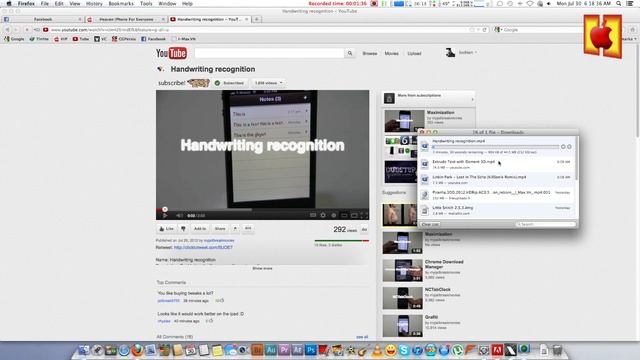Click the video progress bar scrubber
640x360 pixels.
pos(165,209)
